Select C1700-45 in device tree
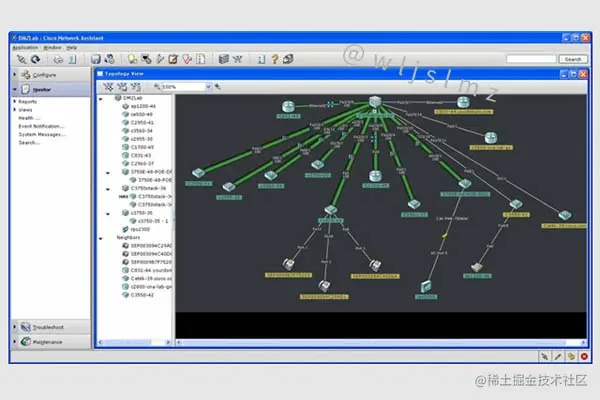This screenshot has width=600, height=400. 142,147
